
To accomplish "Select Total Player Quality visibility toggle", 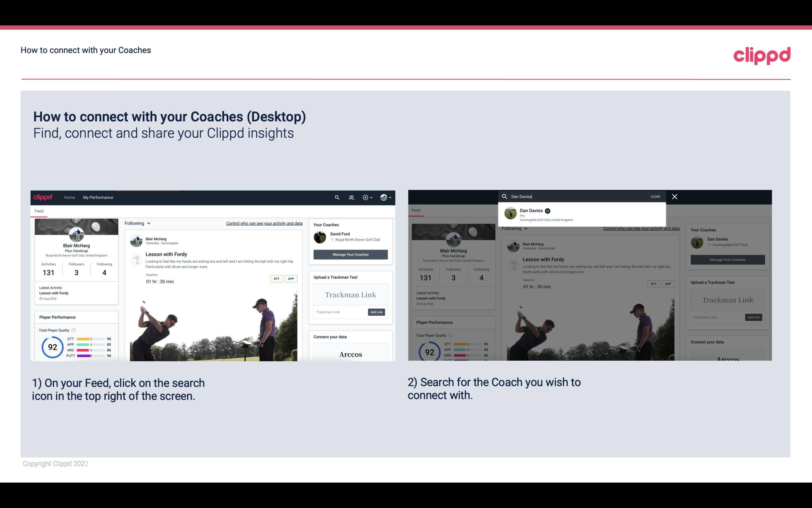I will tap(74, 330).
